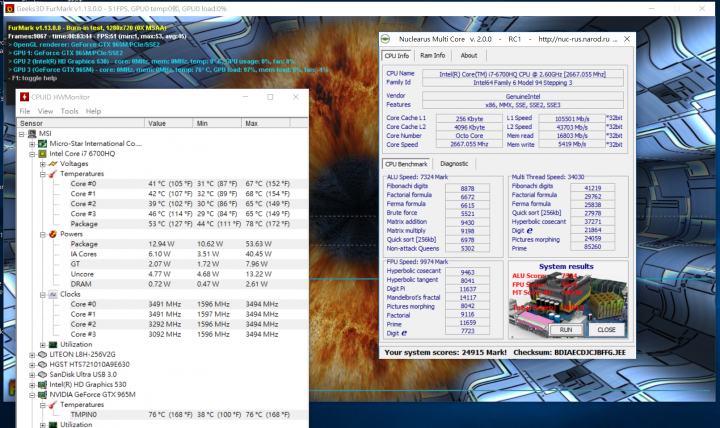Click the FurMark flame icon in title bar
The image size is (720, 428).
coord(9,8)
